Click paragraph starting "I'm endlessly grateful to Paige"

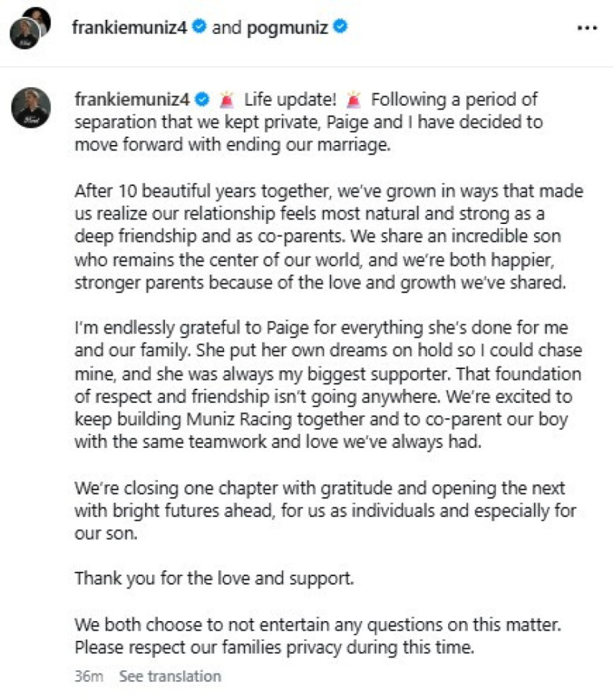pyautogui.click(x=328, y=385)
